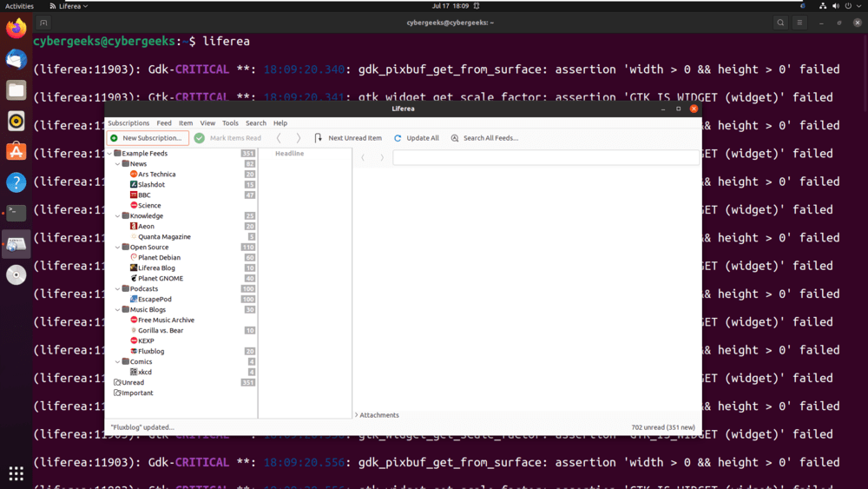Click the Open Source unread count 110
This screenshot has width=868, height=489.
pyautogui.click(x=248, y=247)
